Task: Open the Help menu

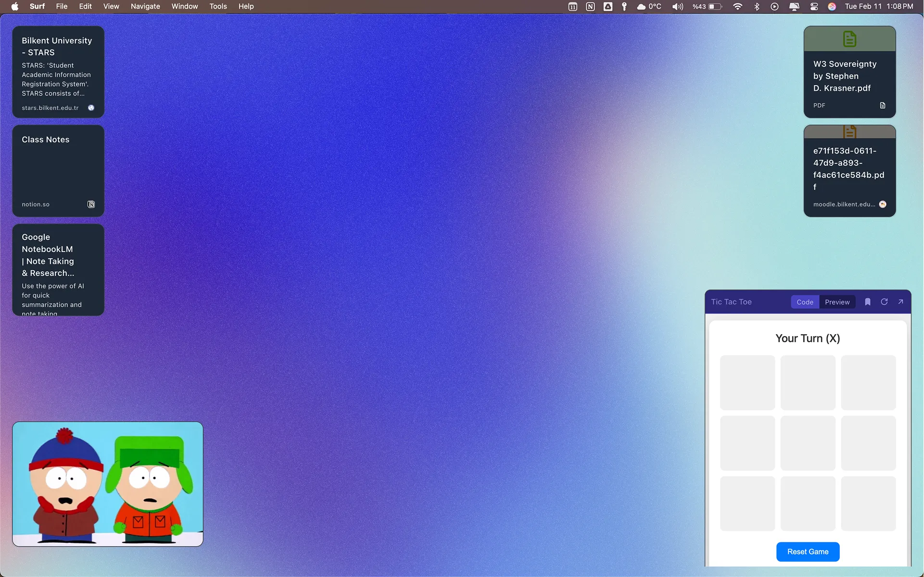Action: click(246, 6)
